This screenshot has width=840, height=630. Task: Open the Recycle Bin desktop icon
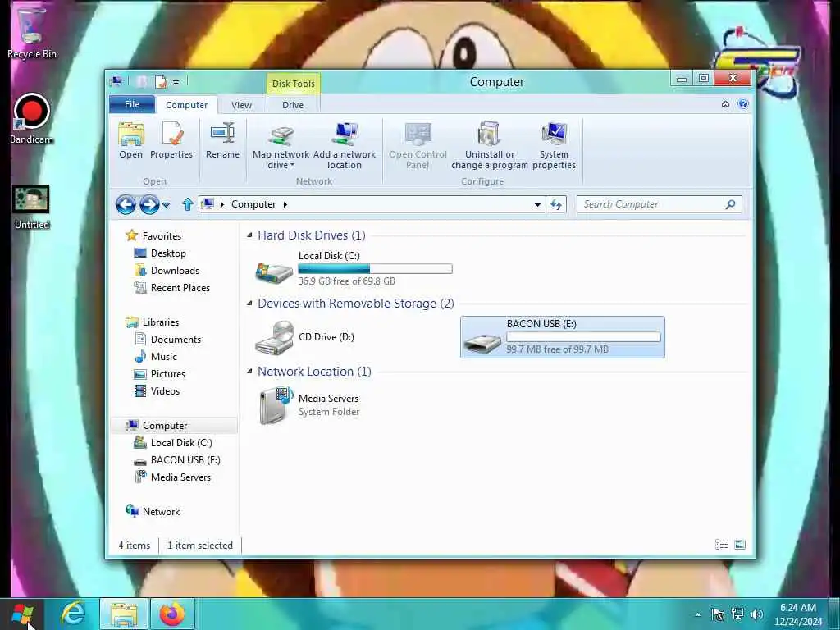tap(32, 32)
